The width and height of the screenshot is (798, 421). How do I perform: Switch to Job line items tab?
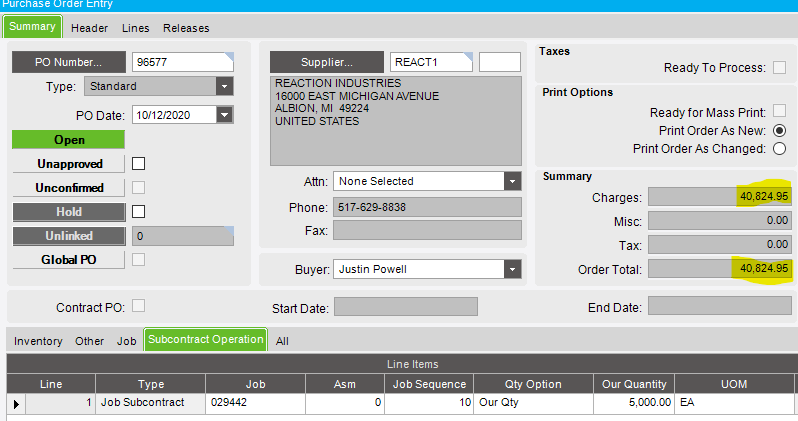[126, 341]
